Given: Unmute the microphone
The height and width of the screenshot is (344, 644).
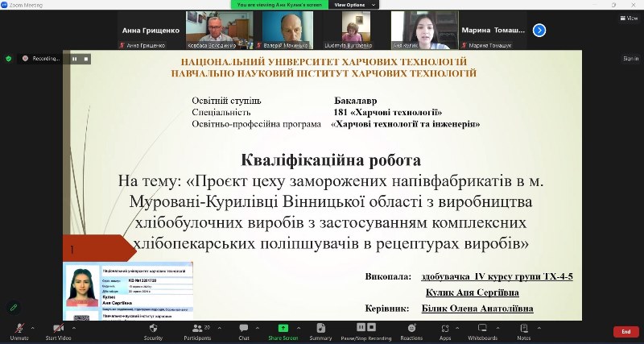Looking at the screenshot, I should coord(19,331).
